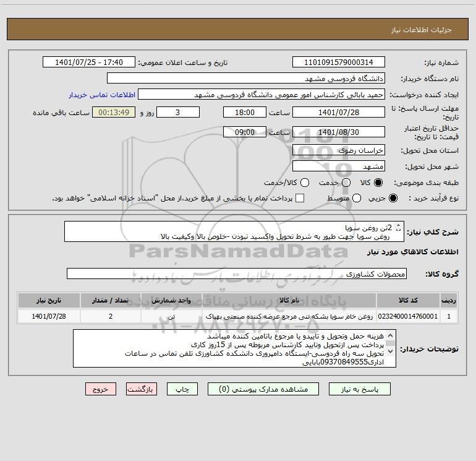Click the response deadline date 1401/07/28 field
The height and width of the screenshot is (461, 476).
tap(339, 112)
